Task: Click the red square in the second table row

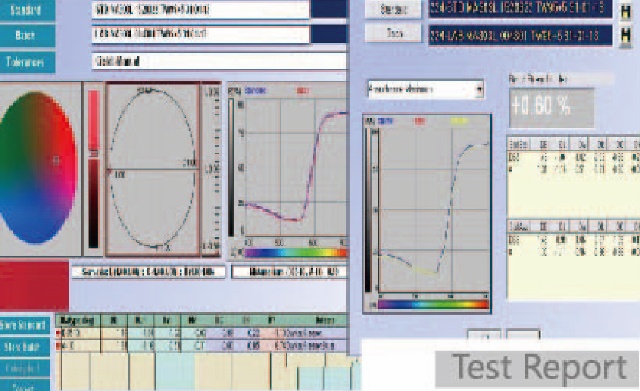Action: [x=58, y=346]
